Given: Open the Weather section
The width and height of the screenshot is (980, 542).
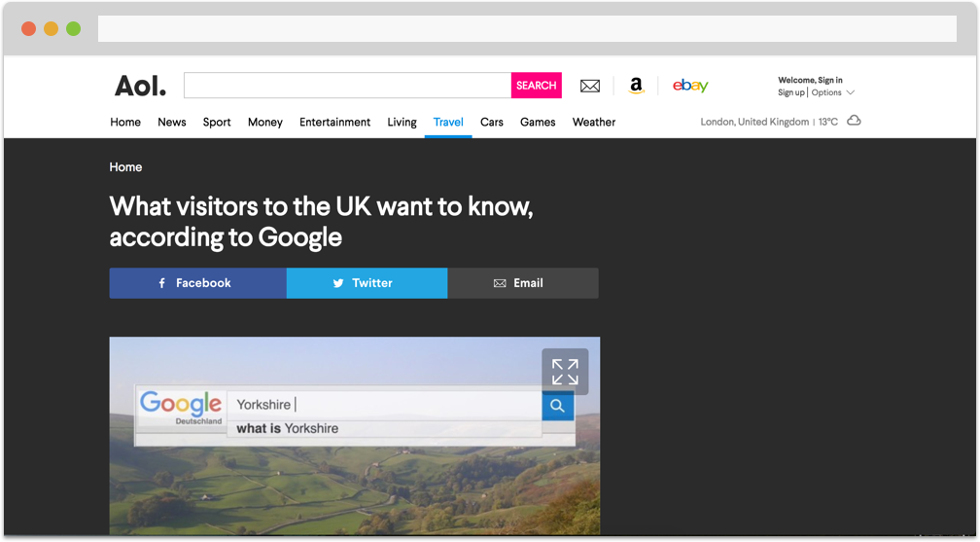Looking at the screenshot, I should point(594,122).
